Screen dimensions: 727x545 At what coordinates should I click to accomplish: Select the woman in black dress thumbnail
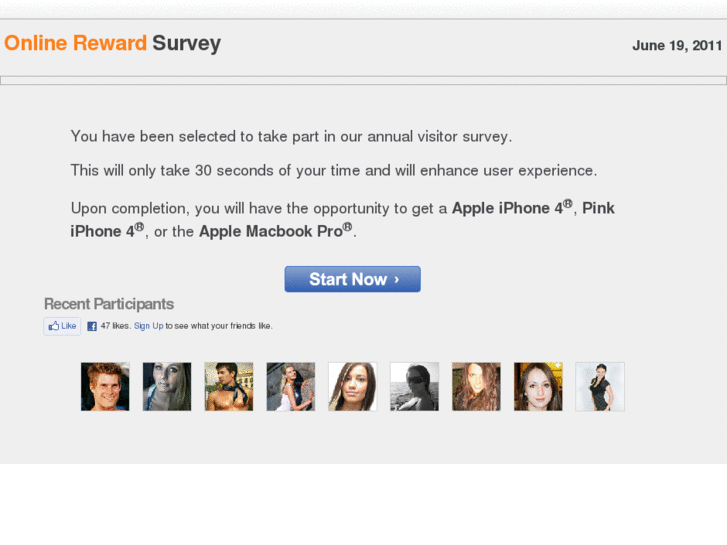tap(600, 386)
